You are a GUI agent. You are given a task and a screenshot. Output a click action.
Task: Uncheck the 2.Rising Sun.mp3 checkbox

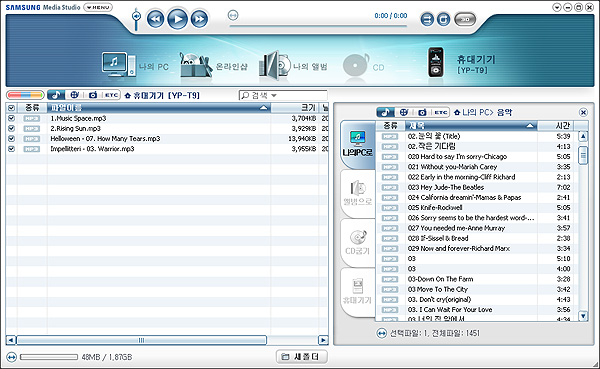pyautogui.click(x=11, y=128)
